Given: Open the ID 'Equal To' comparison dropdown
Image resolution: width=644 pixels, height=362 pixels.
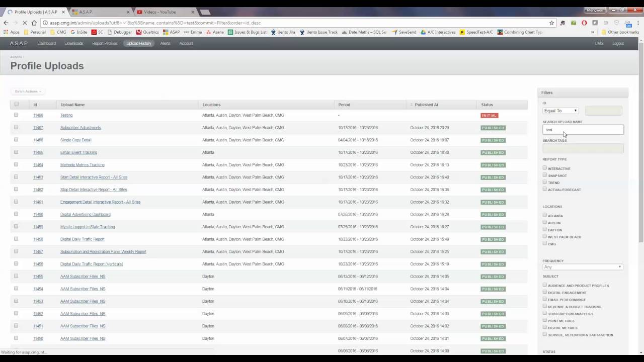Looking at the screenshot, I should point(560,111).
